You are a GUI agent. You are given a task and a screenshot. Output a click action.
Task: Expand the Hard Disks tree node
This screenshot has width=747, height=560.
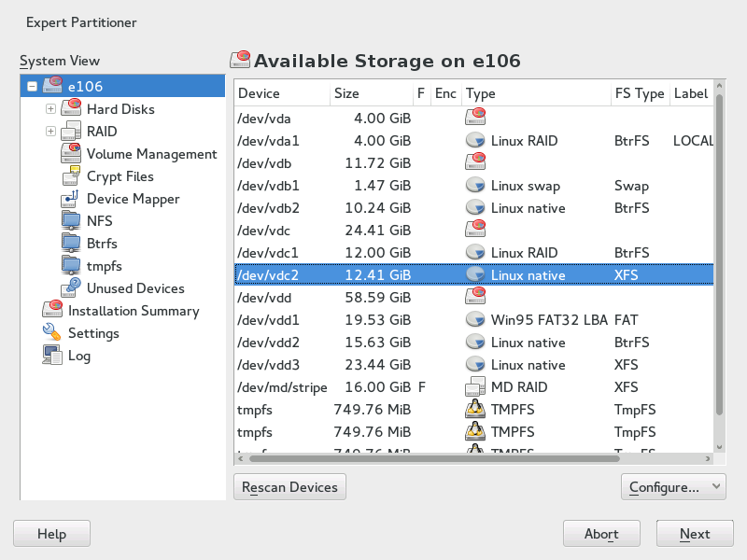point(50,109)
